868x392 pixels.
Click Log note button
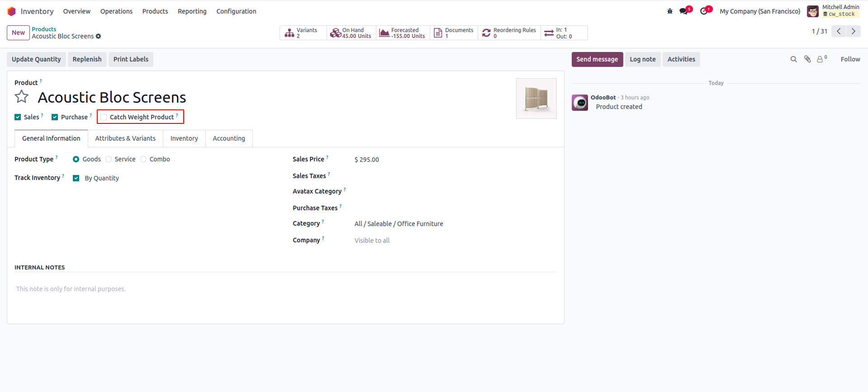pos(643,59)
